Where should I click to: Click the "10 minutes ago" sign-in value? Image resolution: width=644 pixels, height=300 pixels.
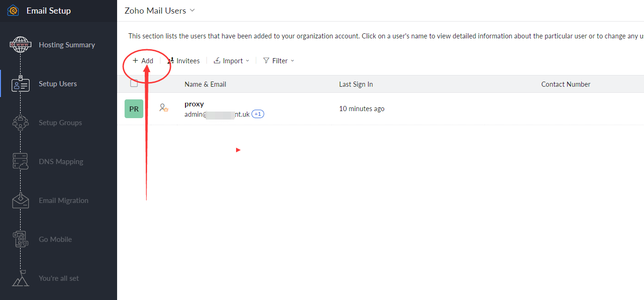(x=362, y=109)
